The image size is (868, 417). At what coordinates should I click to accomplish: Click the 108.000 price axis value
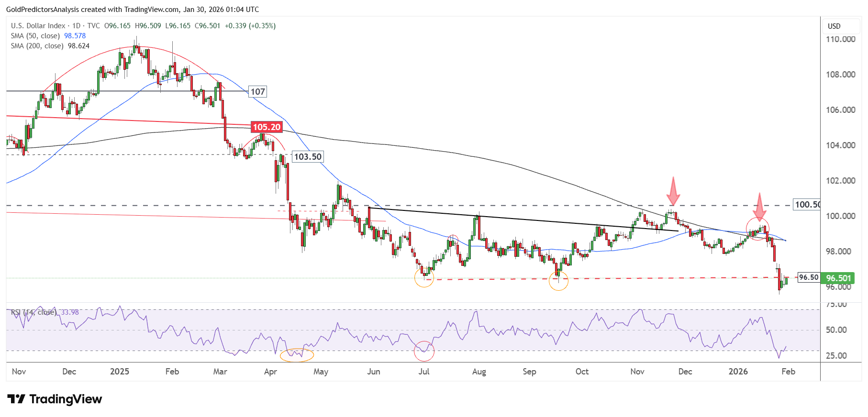point(841,75)
